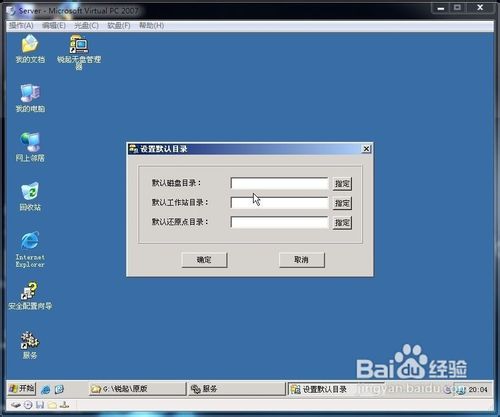Select 设置默认目录 taskbar button

[x=336, y=389]
